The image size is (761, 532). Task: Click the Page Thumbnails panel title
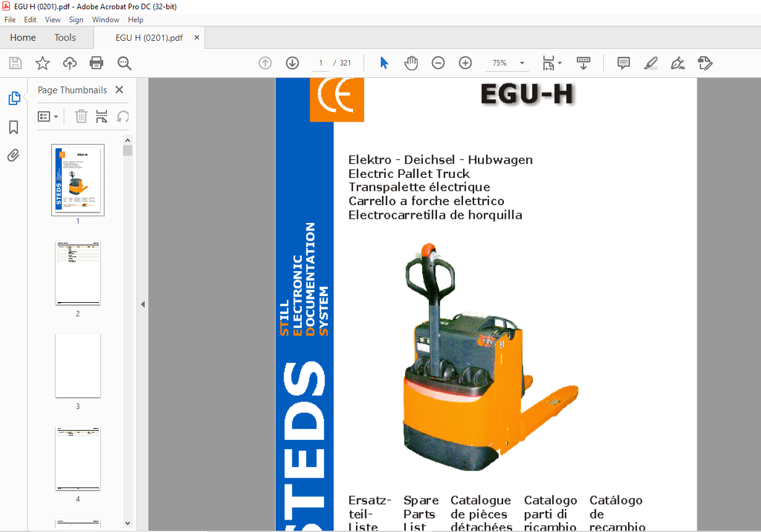pyautogui.click(x=72, y=90)
